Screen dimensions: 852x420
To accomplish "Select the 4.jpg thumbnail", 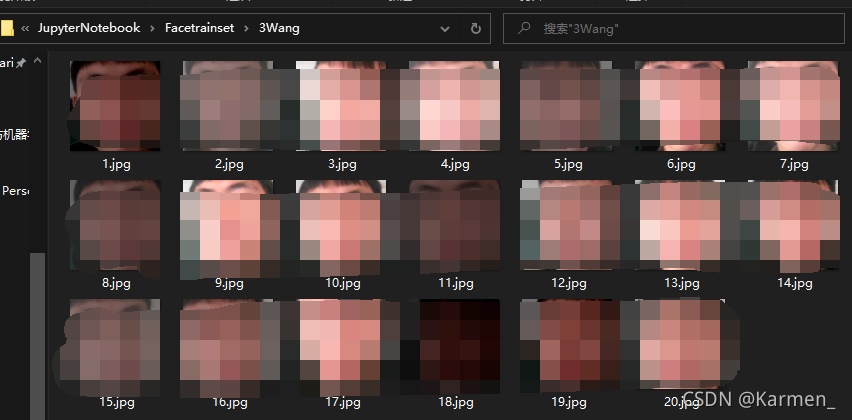I will point(454,106).
